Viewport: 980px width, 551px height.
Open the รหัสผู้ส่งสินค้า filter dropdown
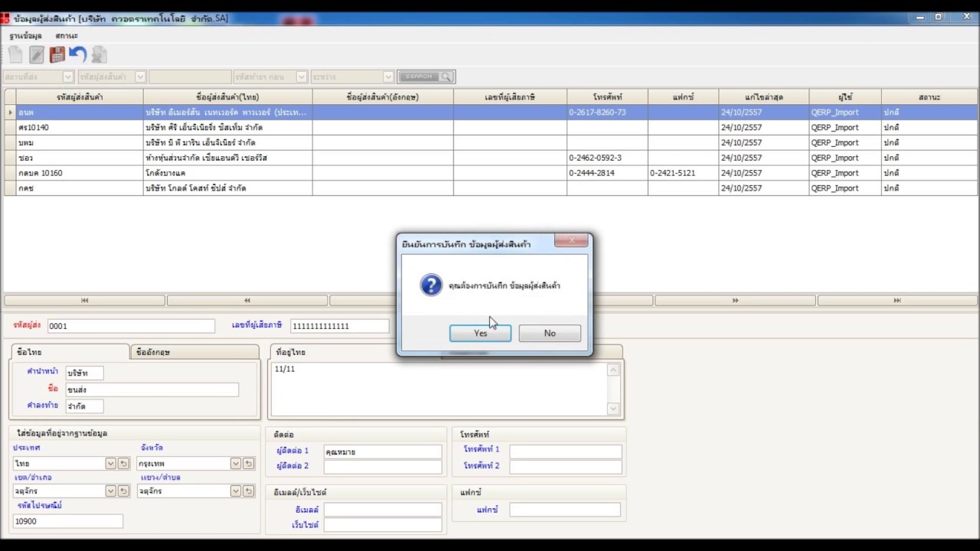click(x=140, y=77)
